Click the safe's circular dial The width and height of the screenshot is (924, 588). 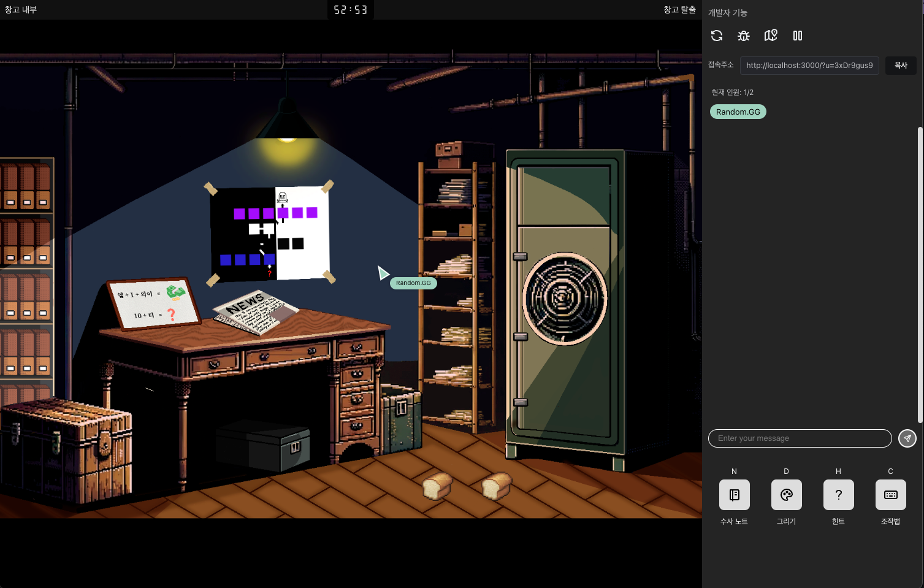pyautogui.click(x=564, y=299)
